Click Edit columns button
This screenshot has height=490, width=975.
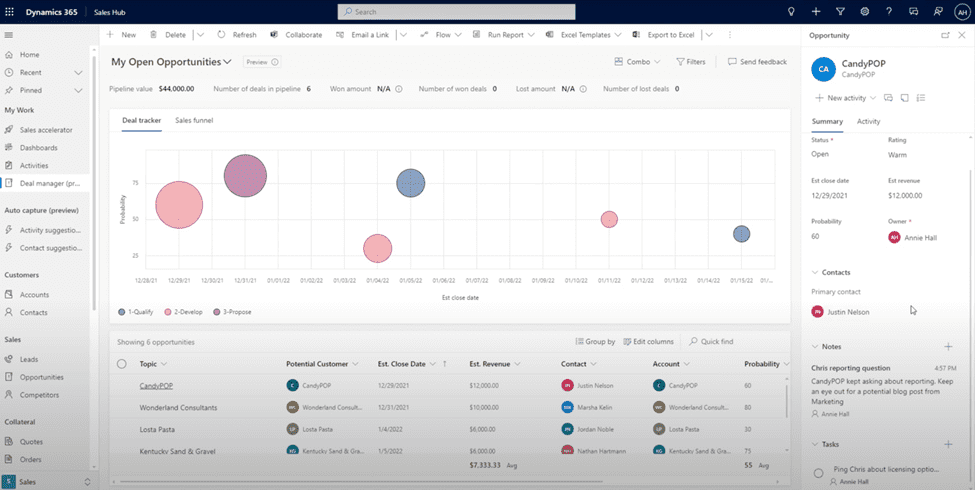click(x=648, y=341)
